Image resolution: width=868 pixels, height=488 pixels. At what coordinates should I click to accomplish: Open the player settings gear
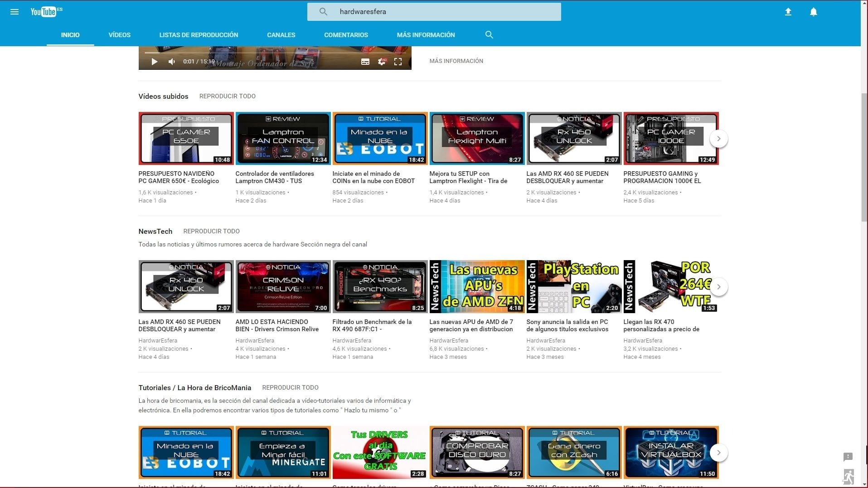tap(382, 62)
